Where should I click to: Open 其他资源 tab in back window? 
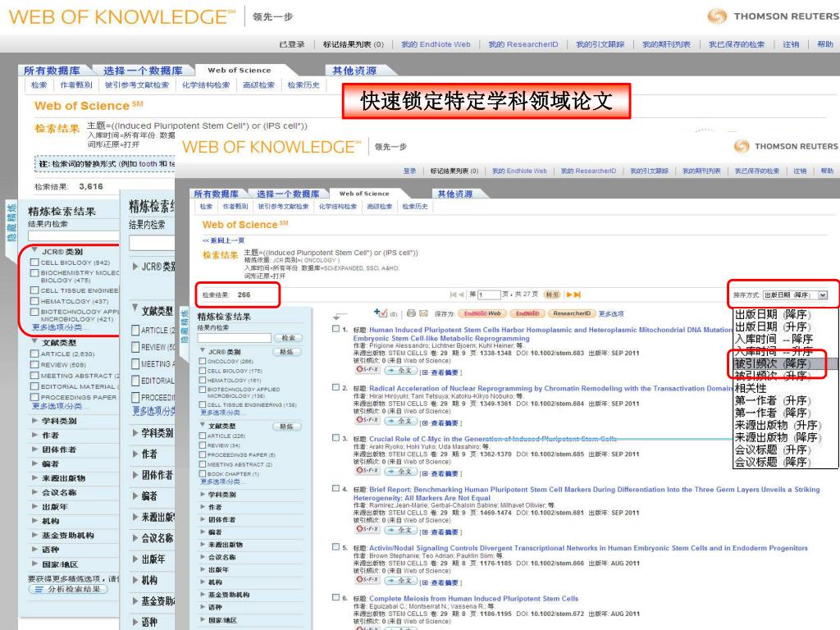354,71
